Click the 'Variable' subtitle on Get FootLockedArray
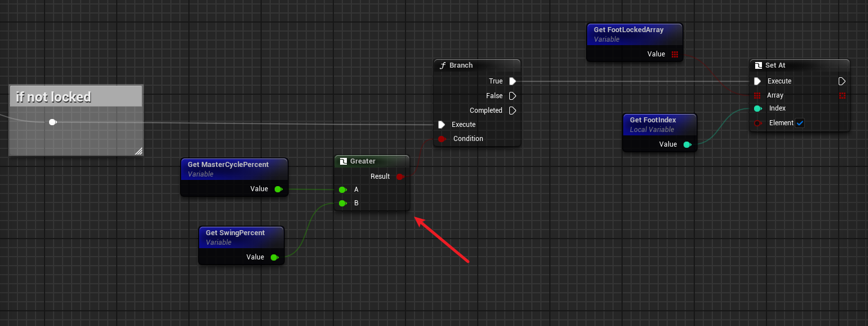 coord(607,39)
